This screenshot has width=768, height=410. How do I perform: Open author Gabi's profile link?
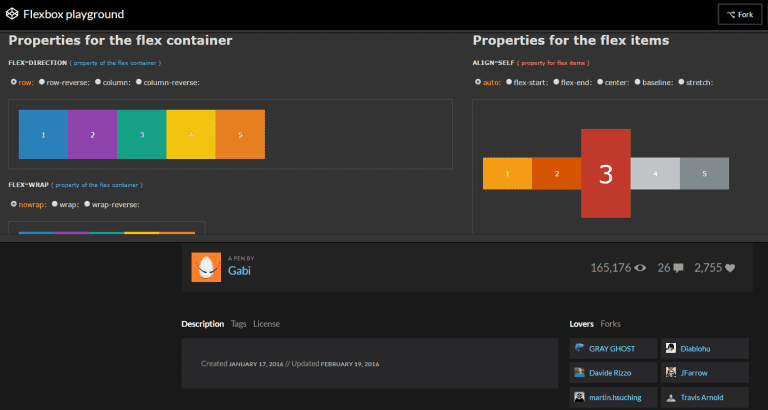point(240,272)
